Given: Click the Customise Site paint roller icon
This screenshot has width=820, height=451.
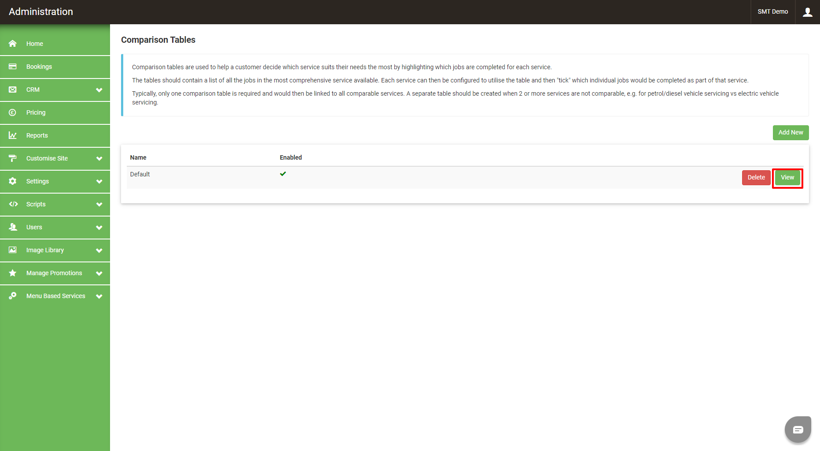Looking at the screenshot, I should [x=13, y=158].
